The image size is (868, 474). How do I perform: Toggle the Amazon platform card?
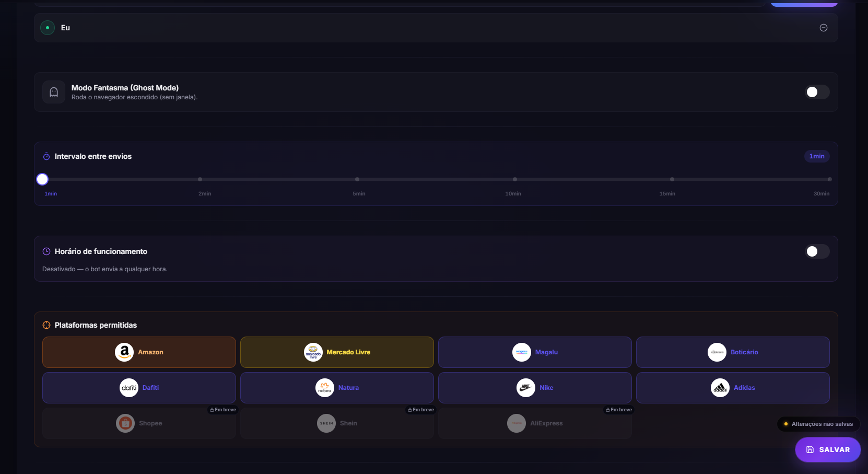[139, 352]
